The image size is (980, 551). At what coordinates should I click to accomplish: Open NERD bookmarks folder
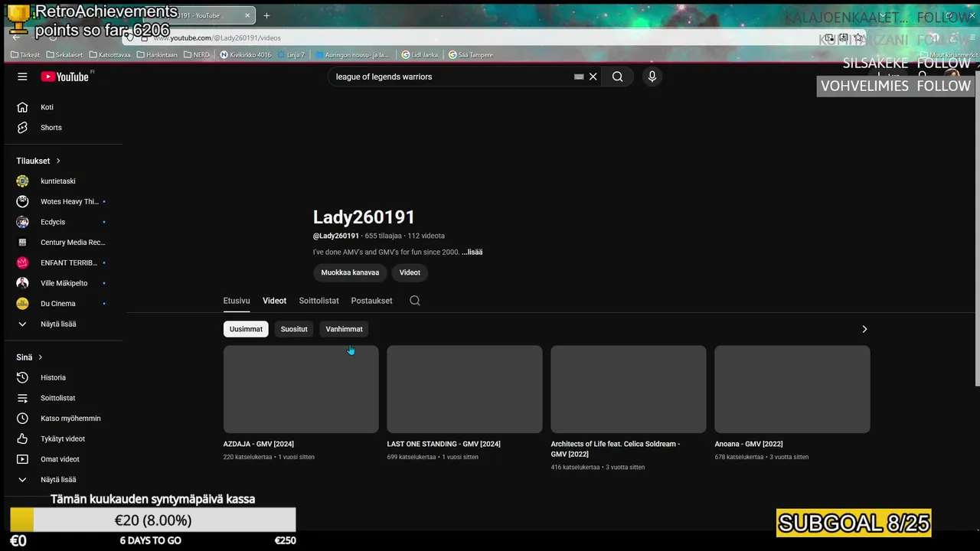tap(197, 55)
